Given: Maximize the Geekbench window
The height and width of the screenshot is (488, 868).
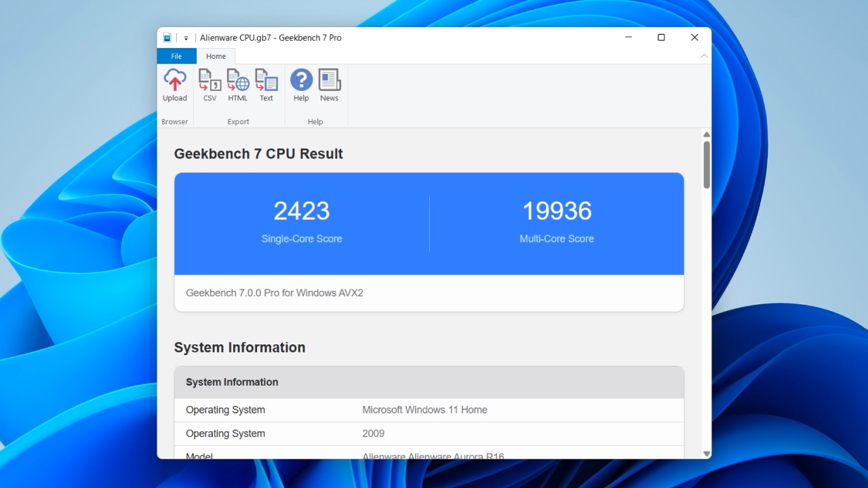Looking at the screenshot, I should (x=661, y=37).
